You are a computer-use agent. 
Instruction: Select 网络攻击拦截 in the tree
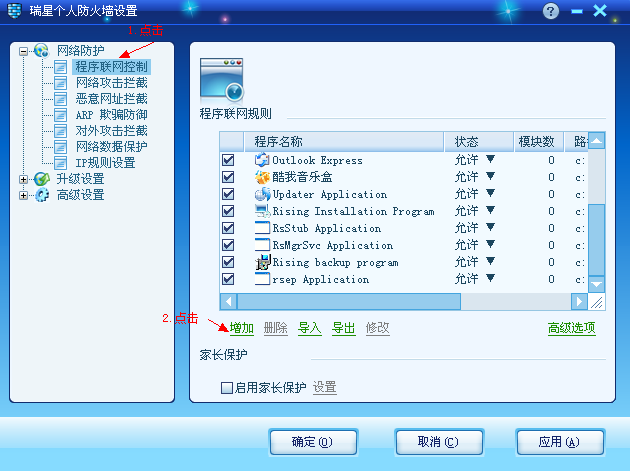coord(111,83)
